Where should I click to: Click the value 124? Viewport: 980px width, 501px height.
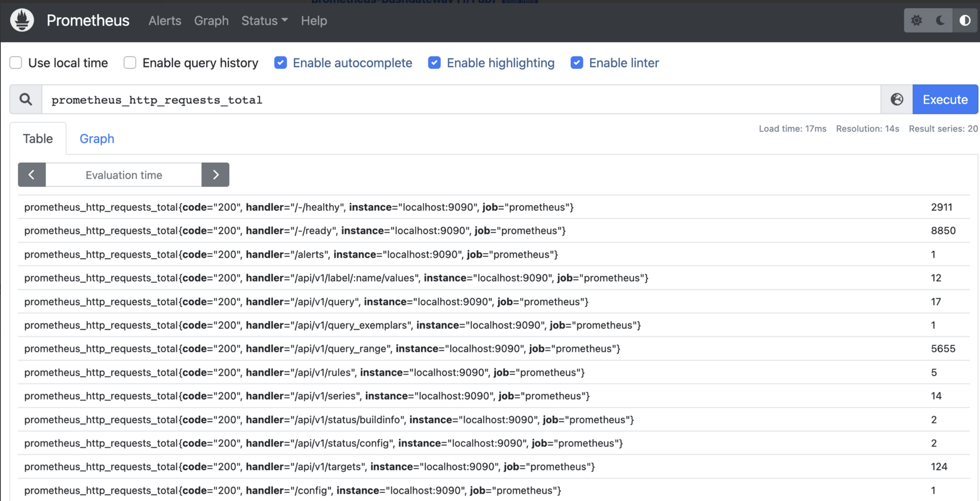tap(939, 467)
